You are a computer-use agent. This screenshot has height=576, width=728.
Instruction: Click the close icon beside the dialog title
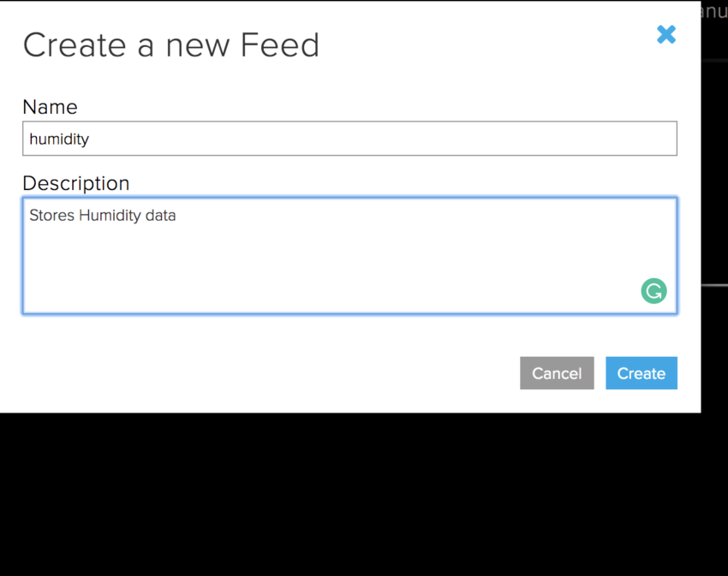point(666,35)
